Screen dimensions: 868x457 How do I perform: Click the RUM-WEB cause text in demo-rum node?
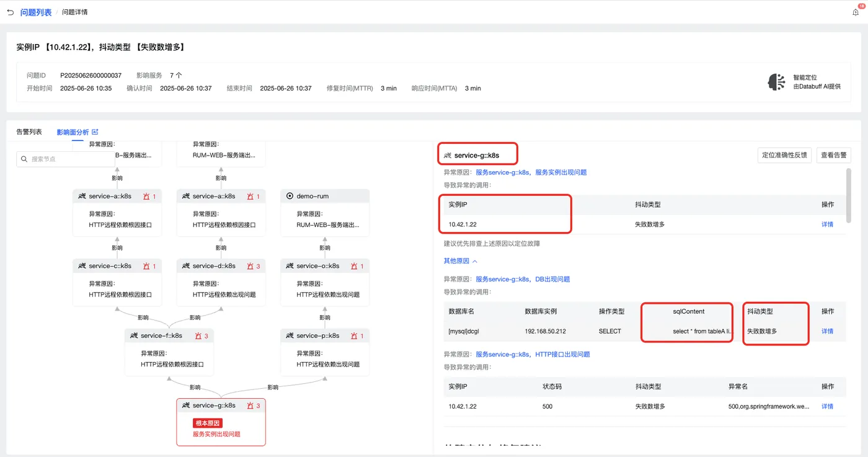(328, 225)
